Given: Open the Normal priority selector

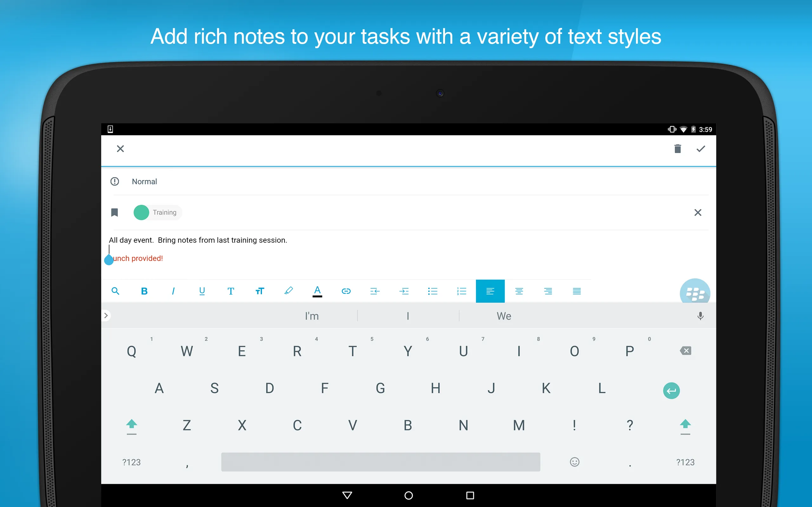Looking at the screenshot, I should (144, 181).
